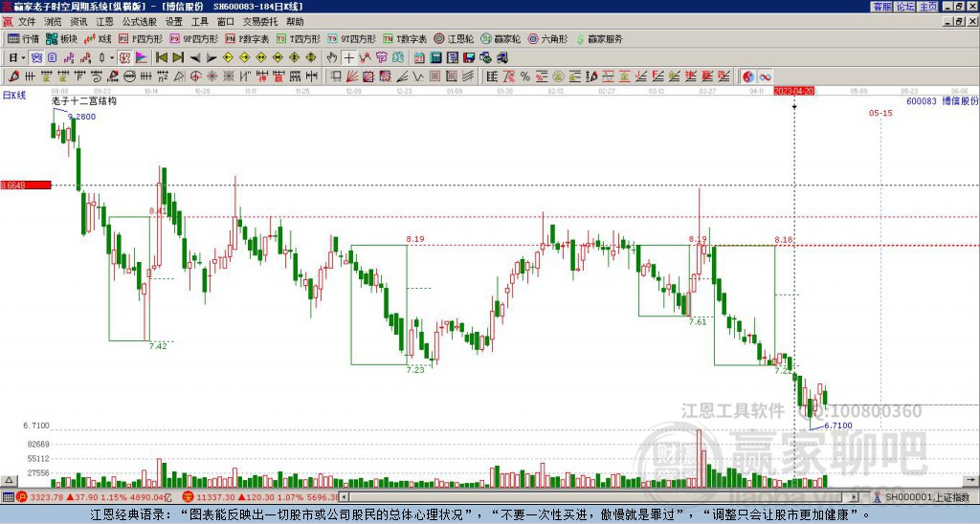Expand the candlestick chart type dropdown arrow
The image size is (980, 524).
pos(112,58)
